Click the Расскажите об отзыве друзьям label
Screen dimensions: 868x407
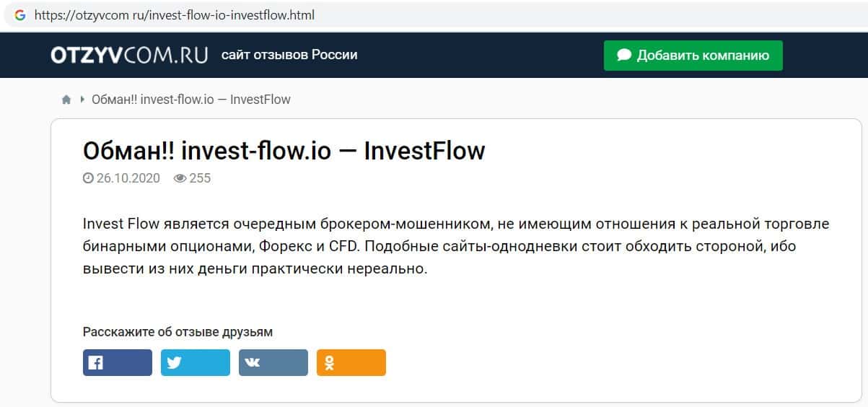(178, 332)
